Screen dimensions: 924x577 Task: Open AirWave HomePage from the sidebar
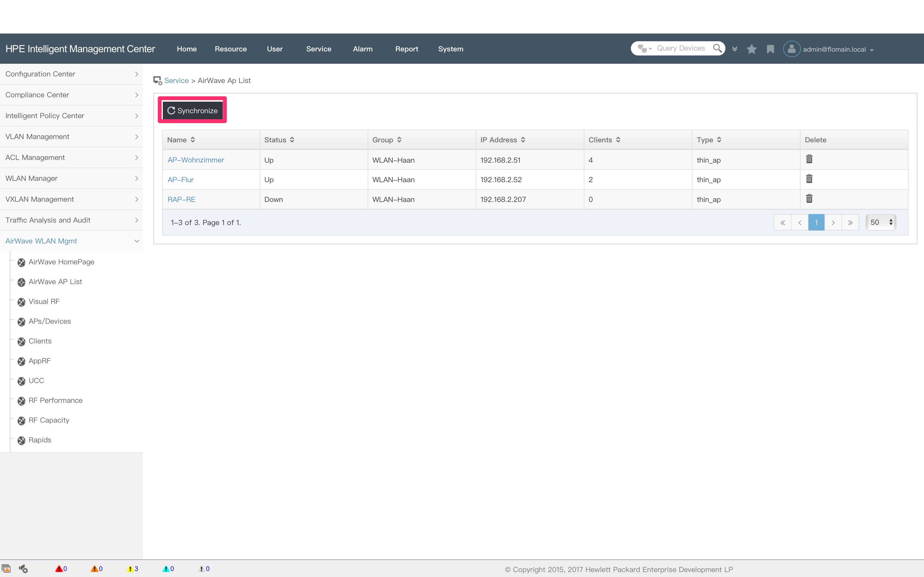click(x=62, y=262)
